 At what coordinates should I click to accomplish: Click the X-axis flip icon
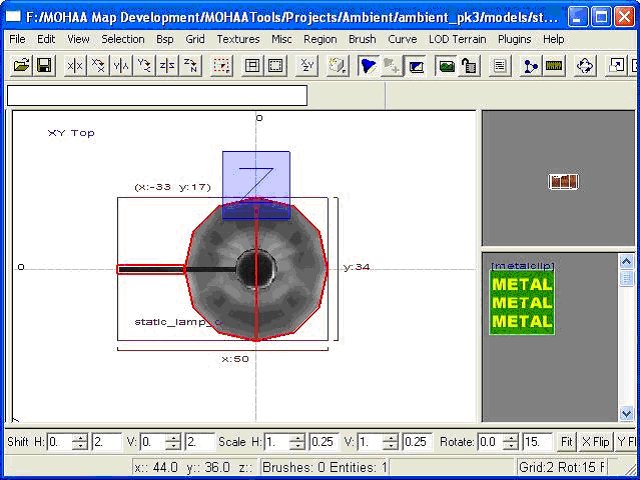75,66
